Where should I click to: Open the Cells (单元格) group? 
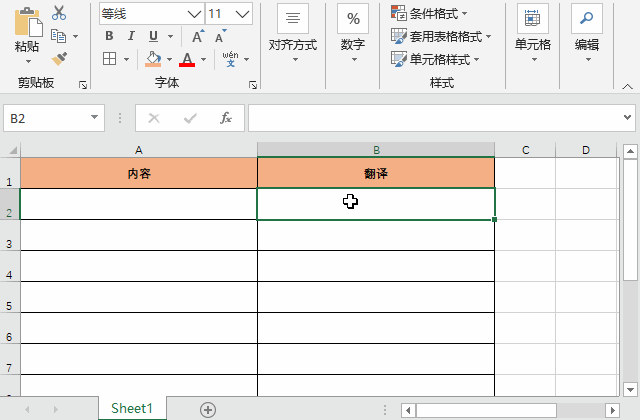[x=533, y=33]
